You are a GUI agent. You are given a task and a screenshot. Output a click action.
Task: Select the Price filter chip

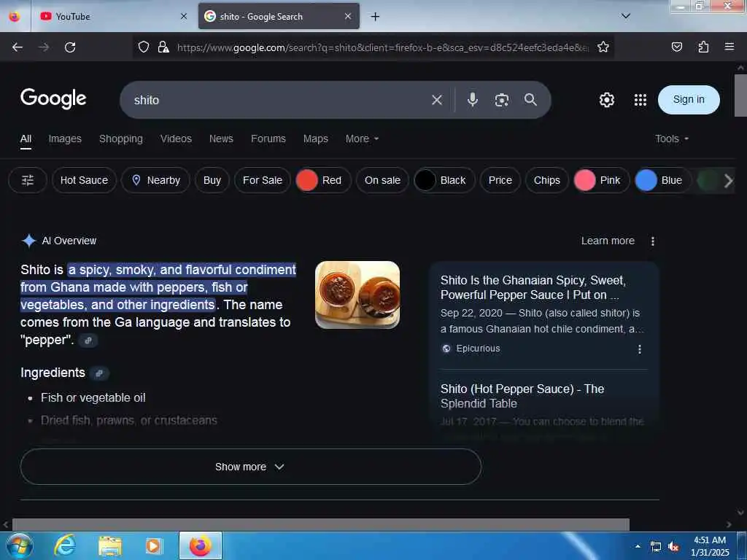[500, 180]
